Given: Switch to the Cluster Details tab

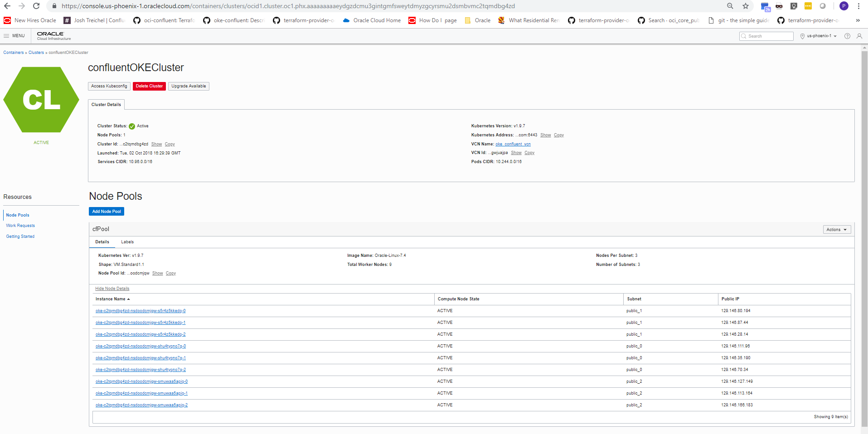Looking at the screenshot, I should [106, 105].
